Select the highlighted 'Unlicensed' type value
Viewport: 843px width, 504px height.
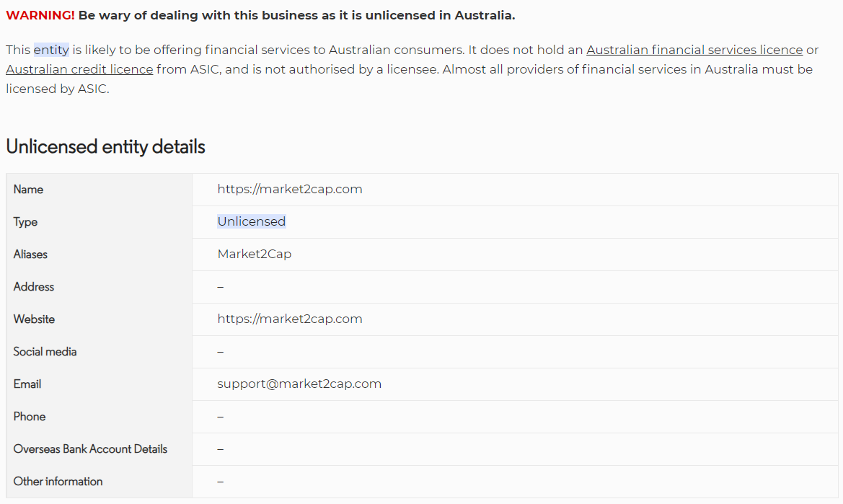(251, 222)
